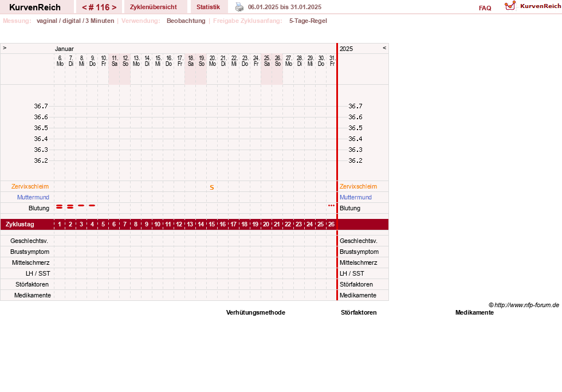Click the KurvenReich title tab
This screenshot has width=562, height=392.
35,7
